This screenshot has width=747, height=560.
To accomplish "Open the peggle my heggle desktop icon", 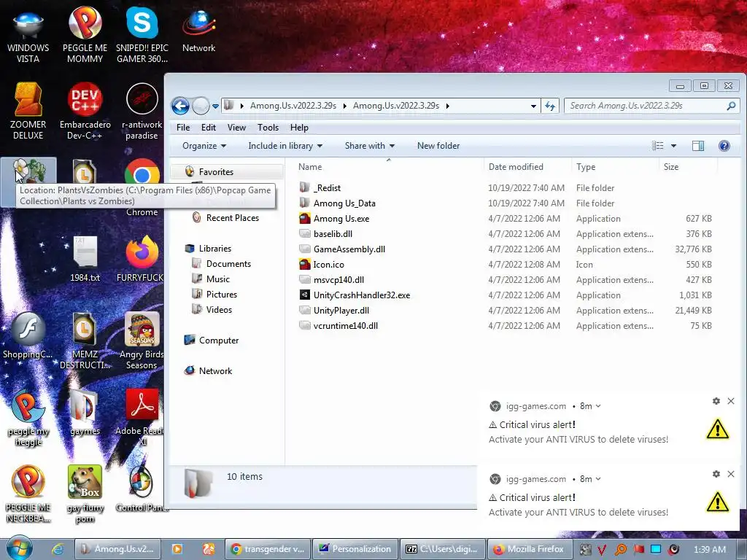I will tap(28, 418).
